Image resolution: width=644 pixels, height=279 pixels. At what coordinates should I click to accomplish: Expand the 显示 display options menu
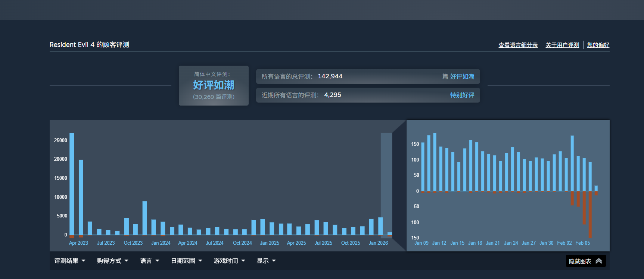click(266, 261)
